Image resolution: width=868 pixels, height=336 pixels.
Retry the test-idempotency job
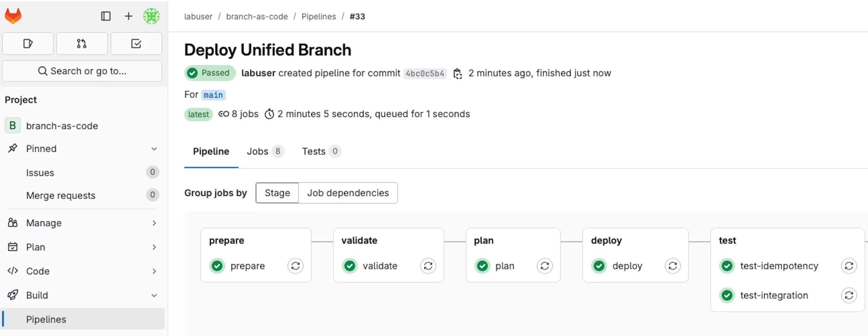(x=848, y=266)
